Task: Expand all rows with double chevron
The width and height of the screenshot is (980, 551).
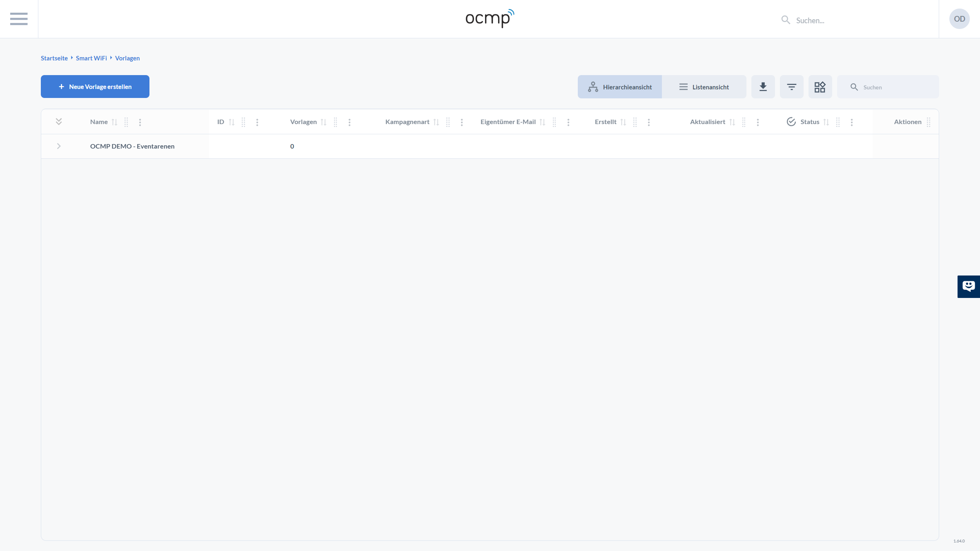Action: coord(59,122)
